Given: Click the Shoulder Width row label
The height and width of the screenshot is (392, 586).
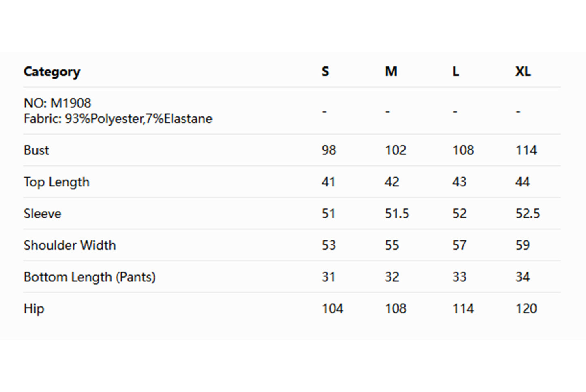Looking at the screenshot, I should [70, 245].
